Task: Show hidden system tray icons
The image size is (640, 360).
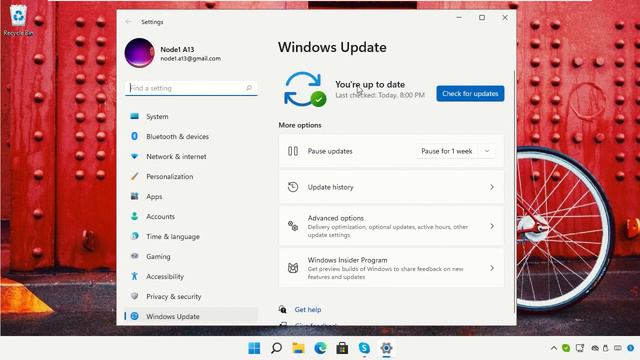Action: coord(554,348)
